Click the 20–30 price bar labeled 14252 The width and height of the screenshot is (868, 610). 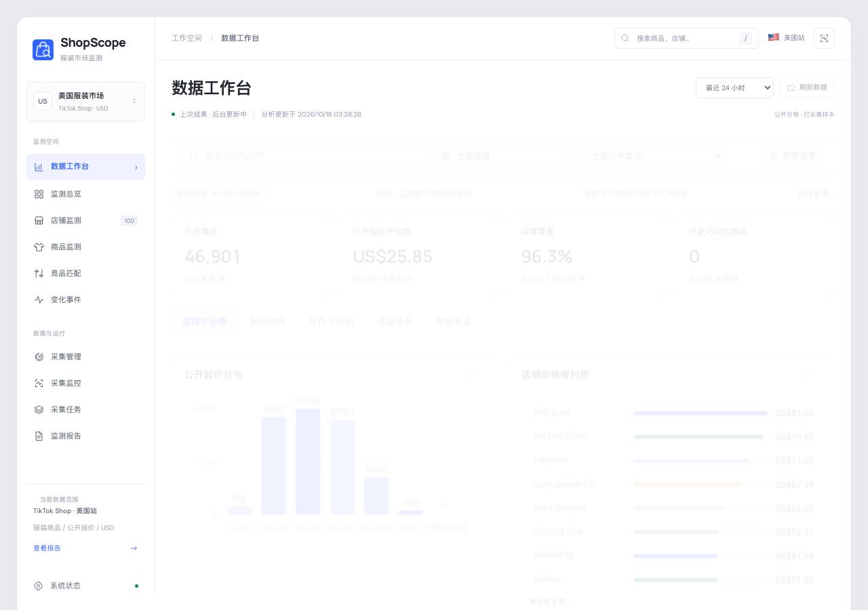[x=308, y=462]
